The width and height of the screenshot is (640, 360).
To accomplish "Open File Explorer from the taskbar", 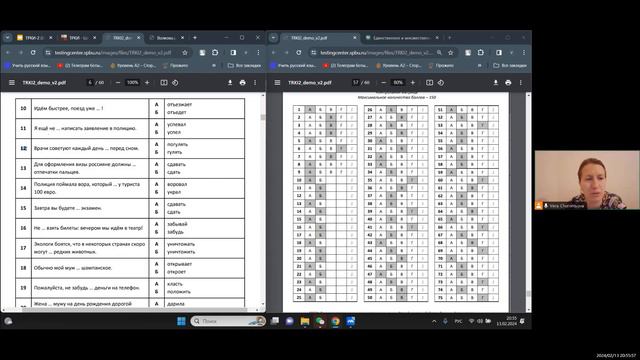I will (305, 321).
